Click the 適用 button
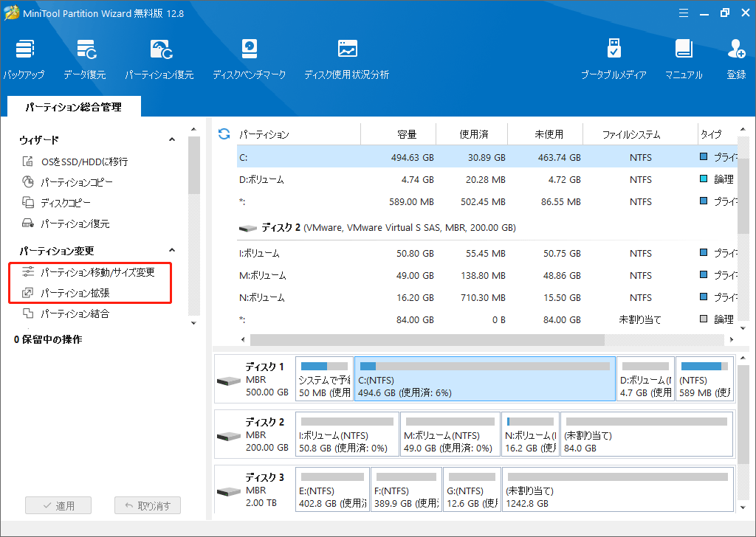This screenshot has height=537, width=756. (x=58, y=506)
